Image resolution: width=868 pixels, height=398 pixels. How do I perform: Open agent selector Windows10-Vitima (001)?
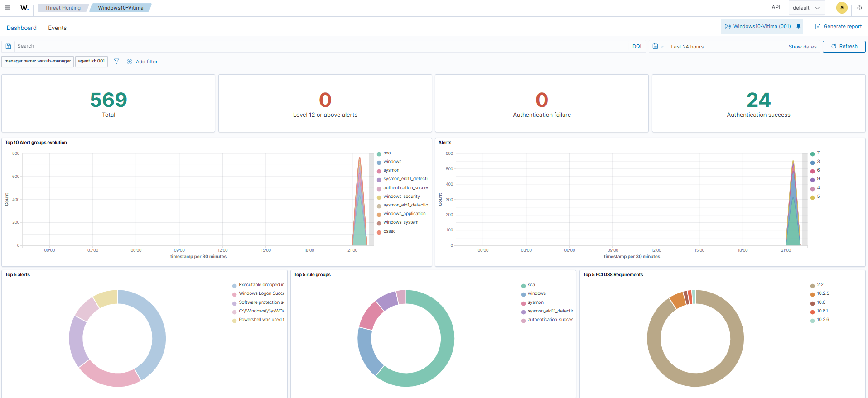[758, 26]
